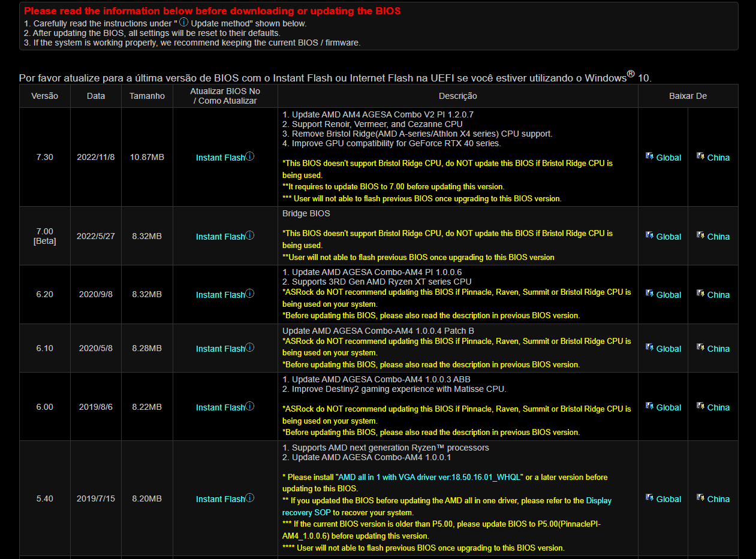
Task: Open Instant Flash link for version 6.10
Action: [220, 349]
